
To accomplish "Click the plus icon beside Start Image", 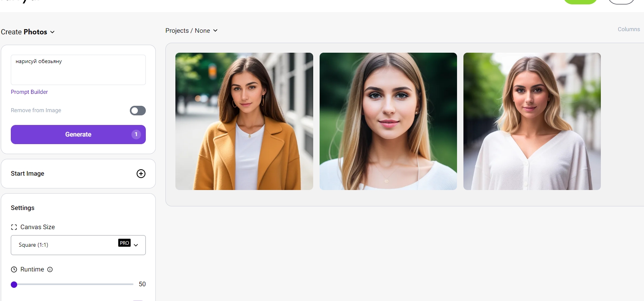I will [x=141, y=174].
